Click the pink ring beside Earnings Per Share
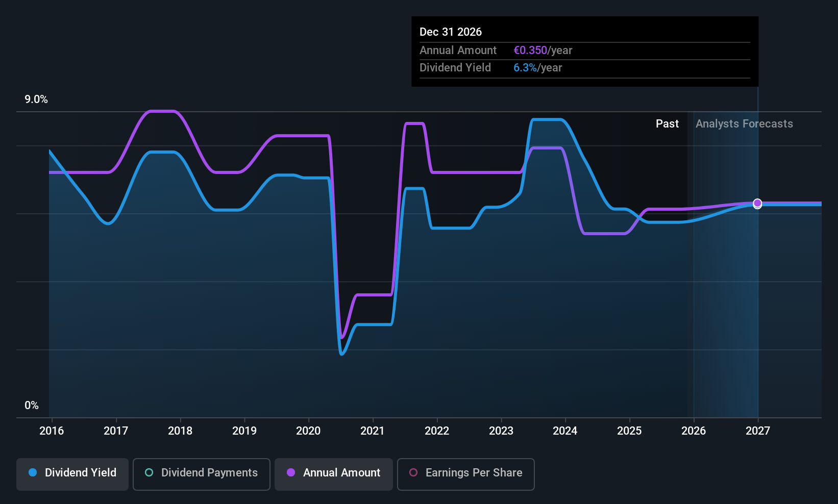Screen dimensions: 838x504 [x=413, y=472]
